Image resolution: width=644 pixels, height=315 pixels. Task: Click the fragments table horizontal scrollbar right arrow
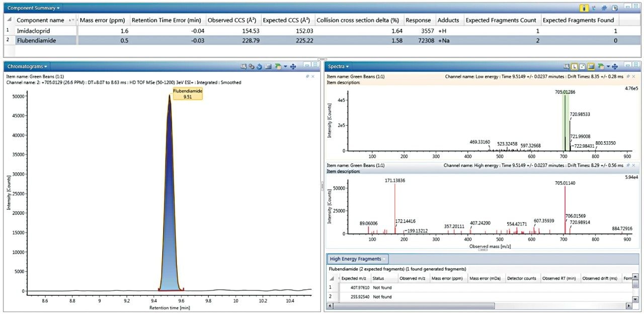(x=628, y=306)
